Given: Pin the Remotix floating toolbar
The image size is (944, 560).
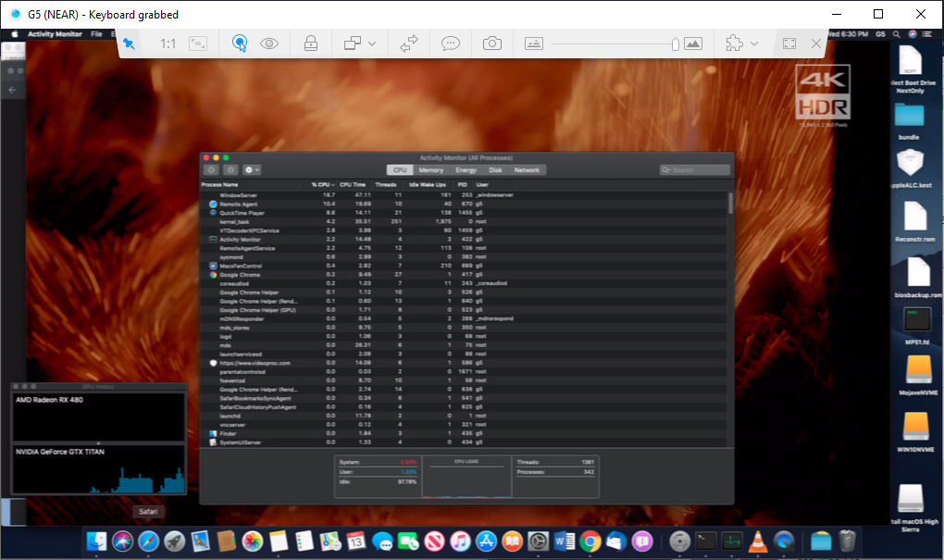Looking at the screenshot, I should (129, 44).
